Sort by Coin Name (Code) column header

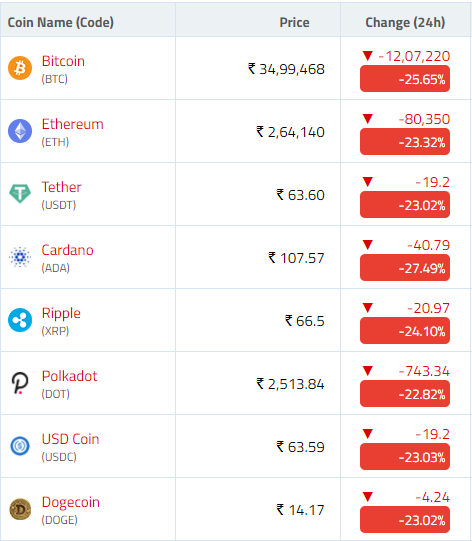tap(61, 22)
